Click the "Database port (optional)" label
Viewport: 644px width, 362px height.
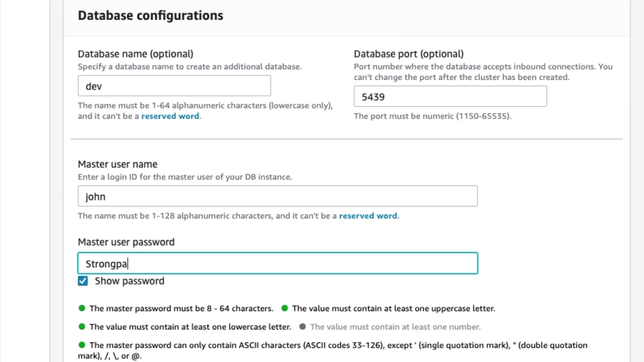pyautogui.click(x=409, y=54)
